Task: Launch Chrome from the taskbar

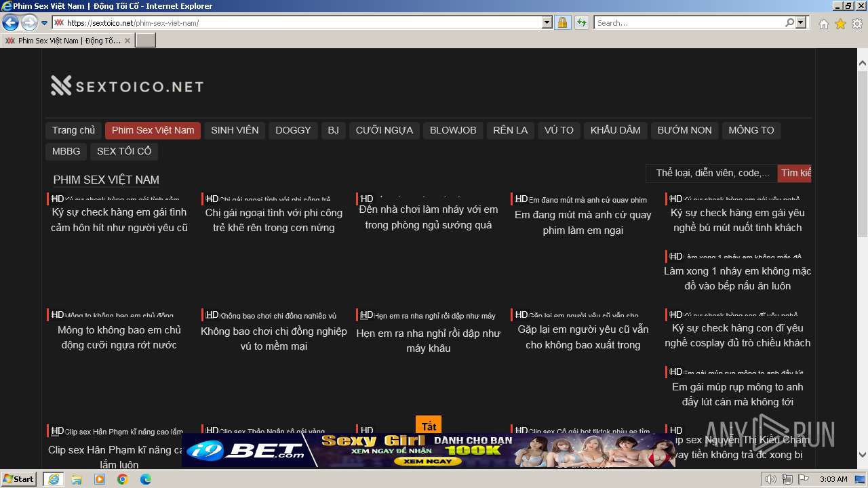Action: [123, 479]
